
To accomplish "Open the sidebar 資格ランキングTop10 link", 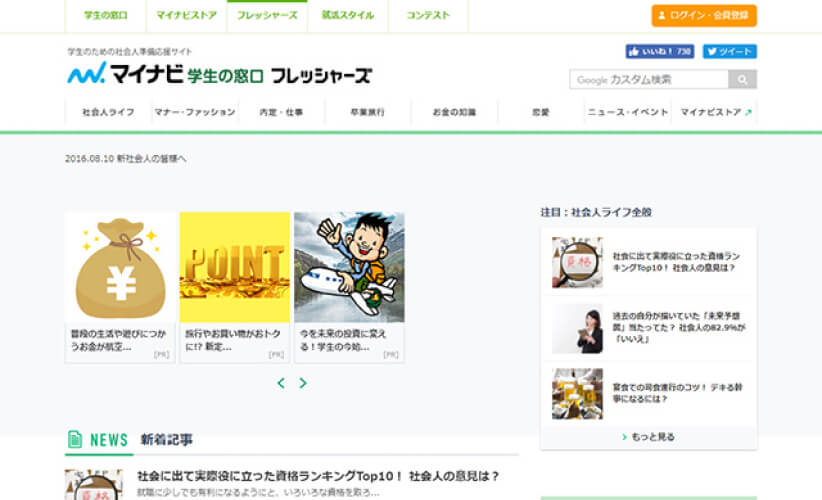I will pos(676,262).
